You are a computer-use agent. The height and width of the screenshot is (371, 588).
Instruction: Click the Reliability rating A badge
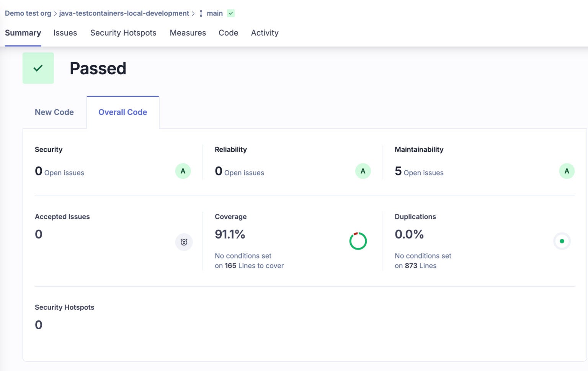[363, 171]
